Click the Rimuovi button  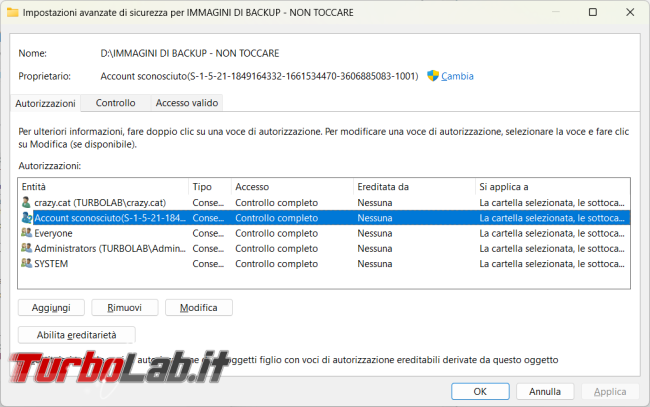[x=125, y=308]
